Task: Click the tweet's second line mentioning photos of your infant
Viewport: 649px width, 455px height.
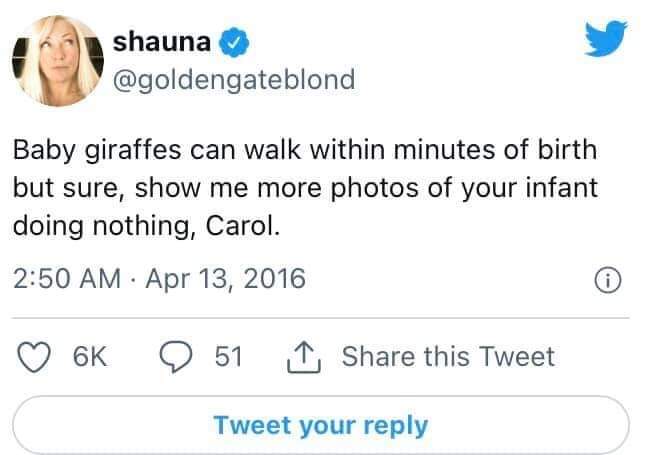Action: [305, 188]
